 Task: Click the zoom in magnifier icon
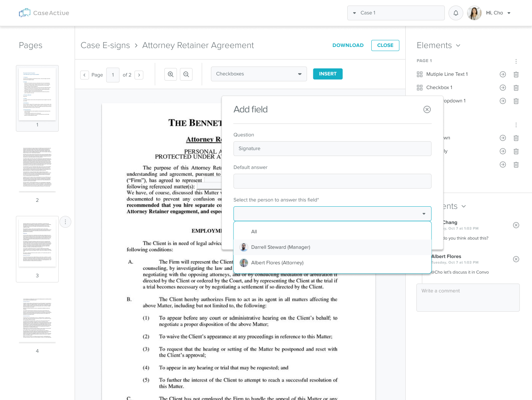171,74
